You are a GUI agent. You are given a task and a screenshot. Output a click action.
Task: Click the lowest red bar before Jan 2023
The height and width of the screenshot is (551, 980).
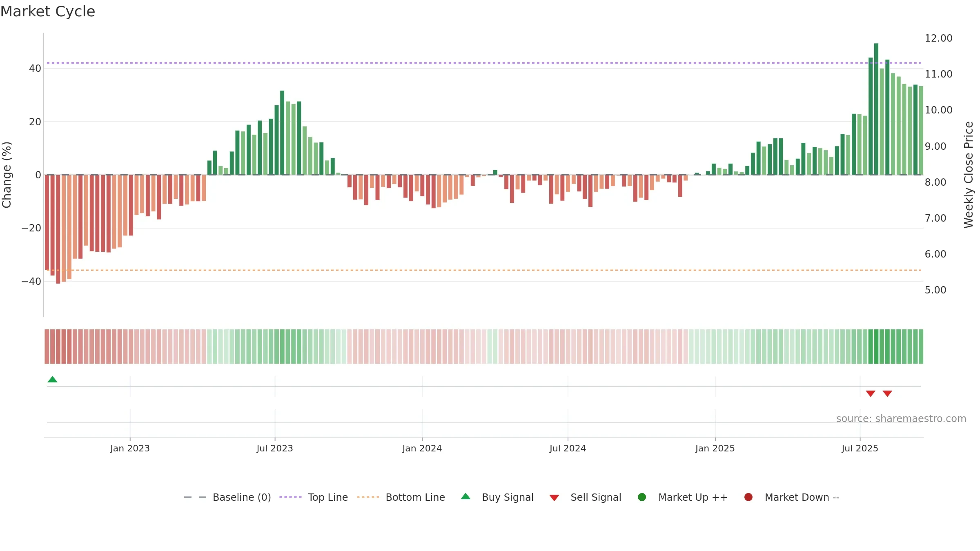[x=58, y=229]
